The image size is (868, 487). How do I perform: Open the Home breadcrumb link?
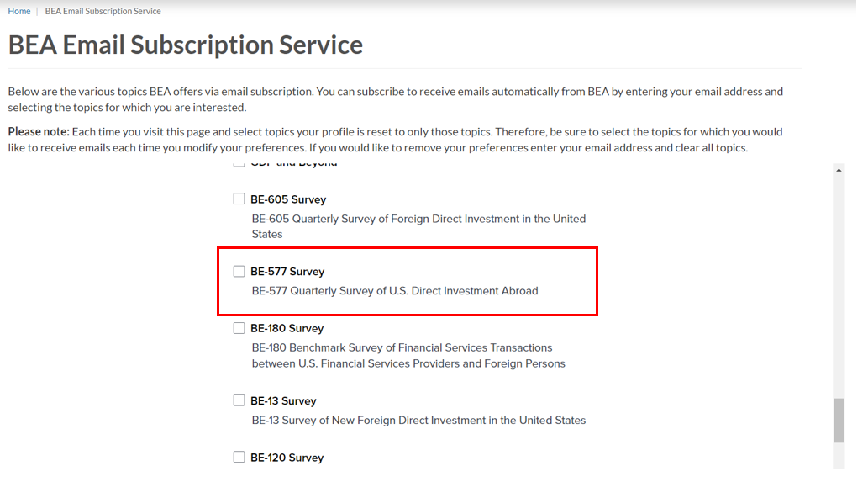[18, 11]
